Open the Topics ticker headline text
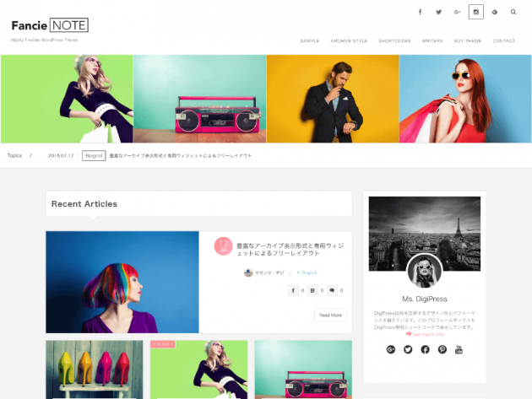 [x=181, y=155]
